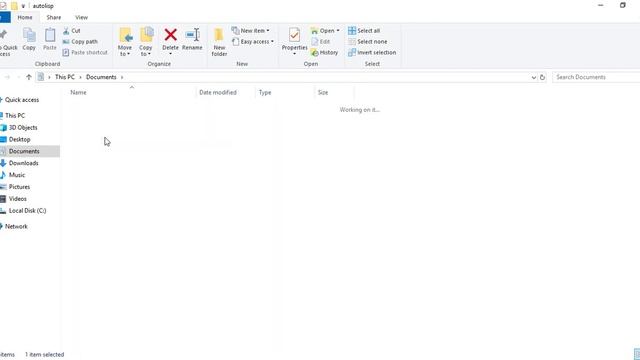This screenshot has height=360, width=640.
Task: Choose Copy path in the ribbon
Action: 80,42
